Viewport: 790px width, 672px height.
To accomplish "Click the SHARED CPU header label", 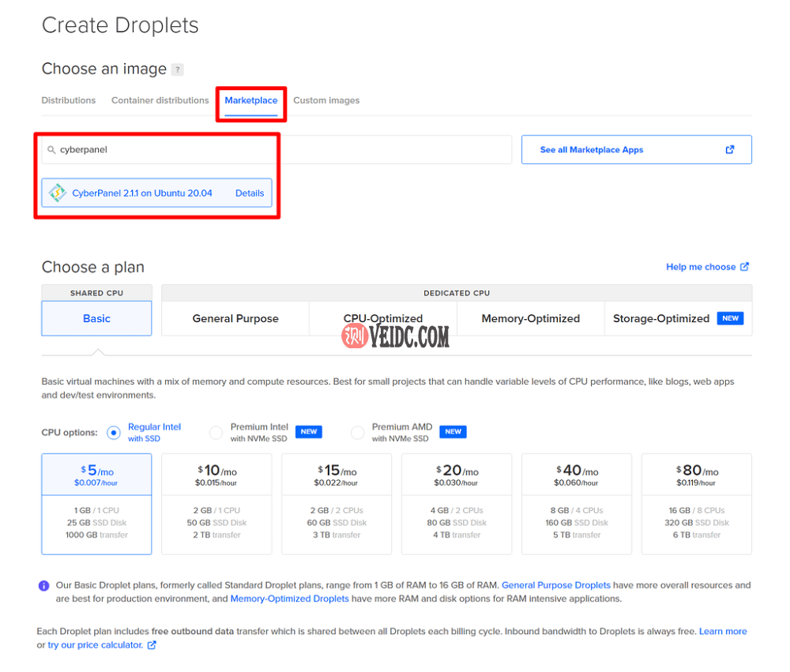I will click(x=96, y=293).
